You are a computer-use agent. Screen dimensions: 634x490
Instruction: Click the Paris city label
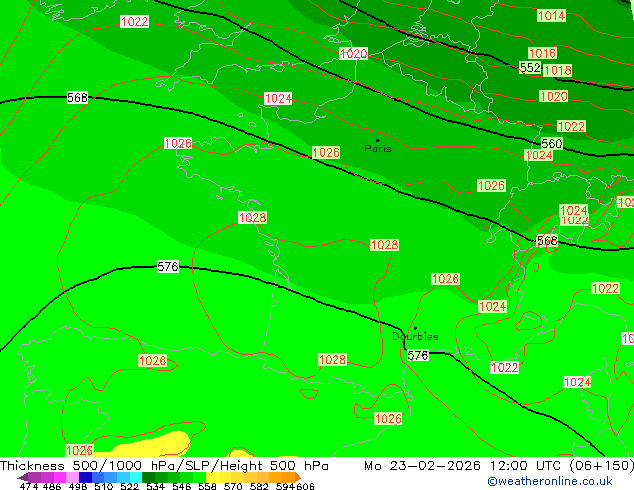[x=378, y=149]
